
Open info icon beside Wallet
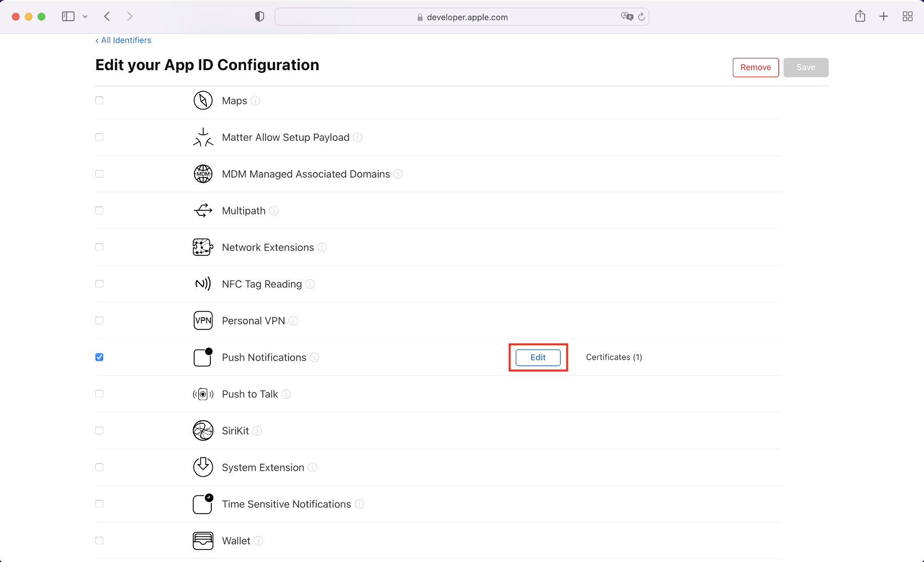coord(259,541)
